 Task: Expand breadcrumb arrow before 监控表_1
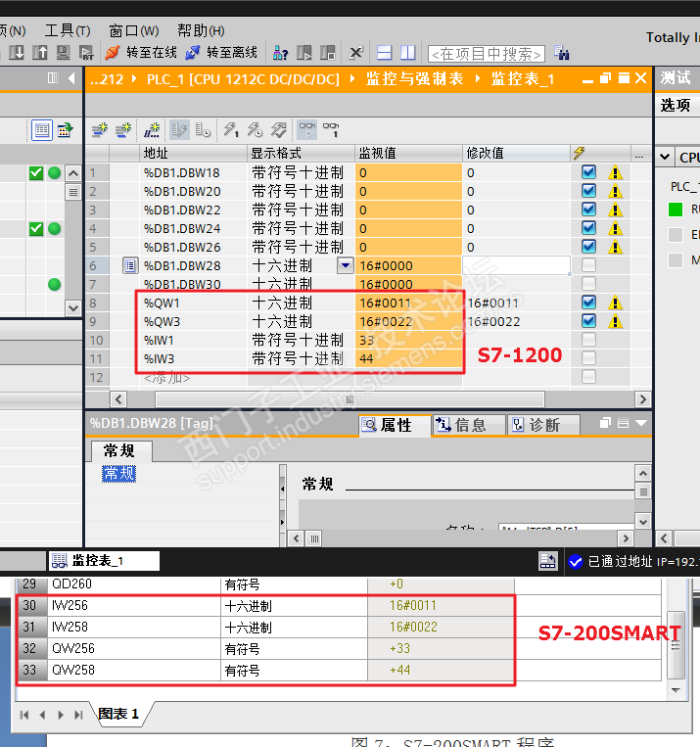coord(478,78)
